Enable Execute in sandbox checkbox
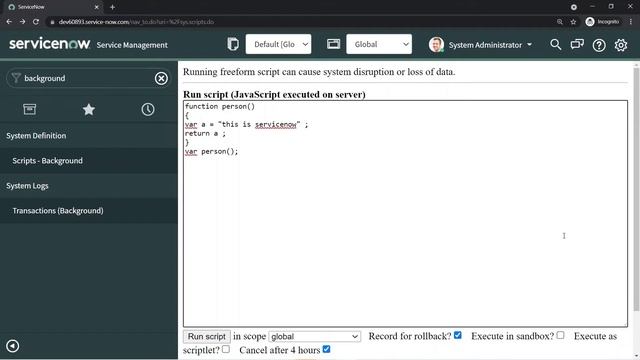Screen dimensions: 640x360 click(x=560, y=335)
